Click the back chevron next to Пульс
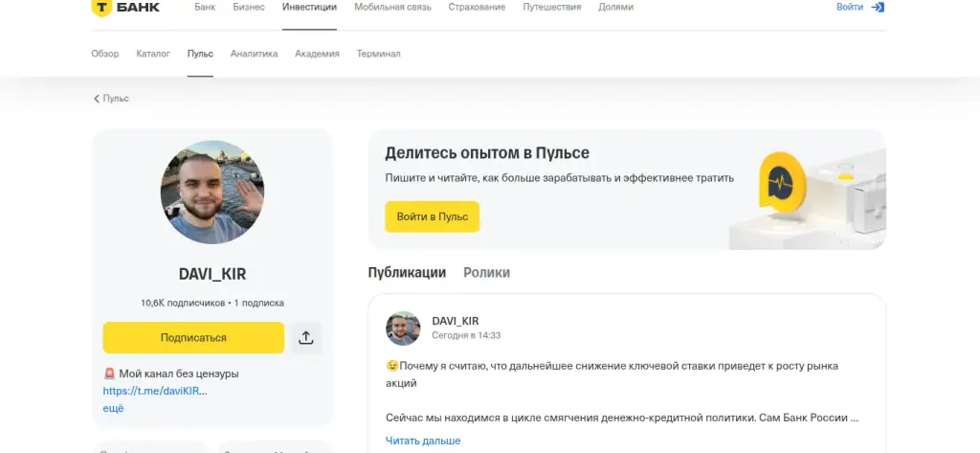The image size is (980, 453). click(x=97, y=99)
